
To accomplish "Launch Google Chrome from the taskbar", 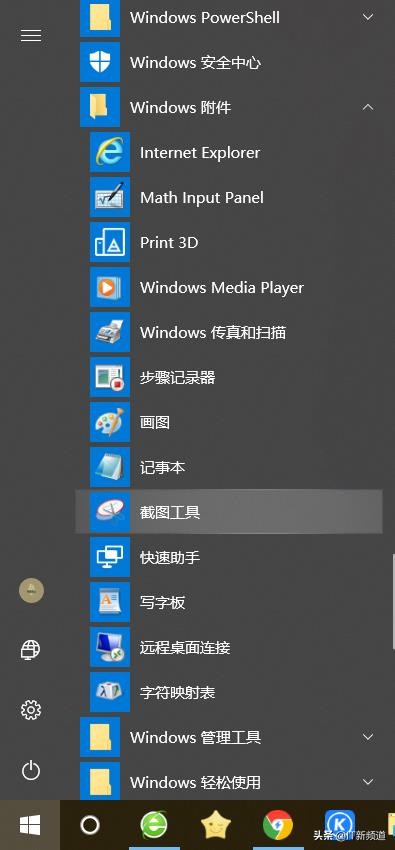I will [x=278, y=825].
